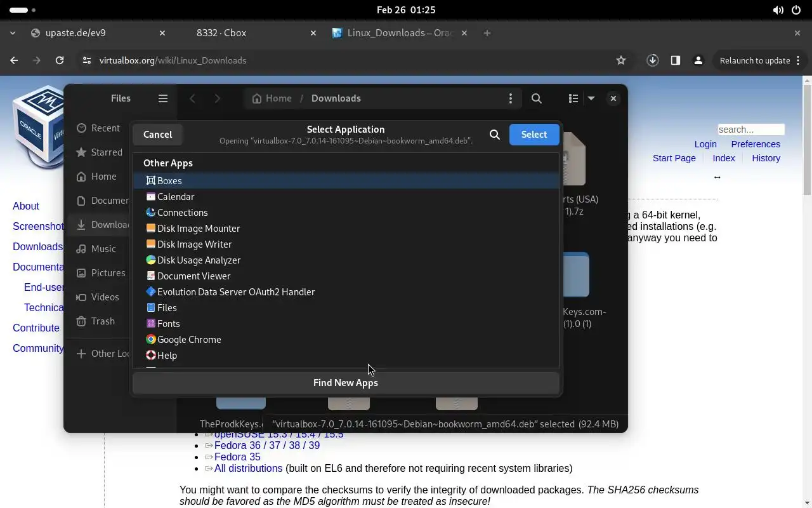The width and height of the screenshot is (812, 508).
Task: Search applications with magnifier in dialog
Action: (x=495, y=135)
